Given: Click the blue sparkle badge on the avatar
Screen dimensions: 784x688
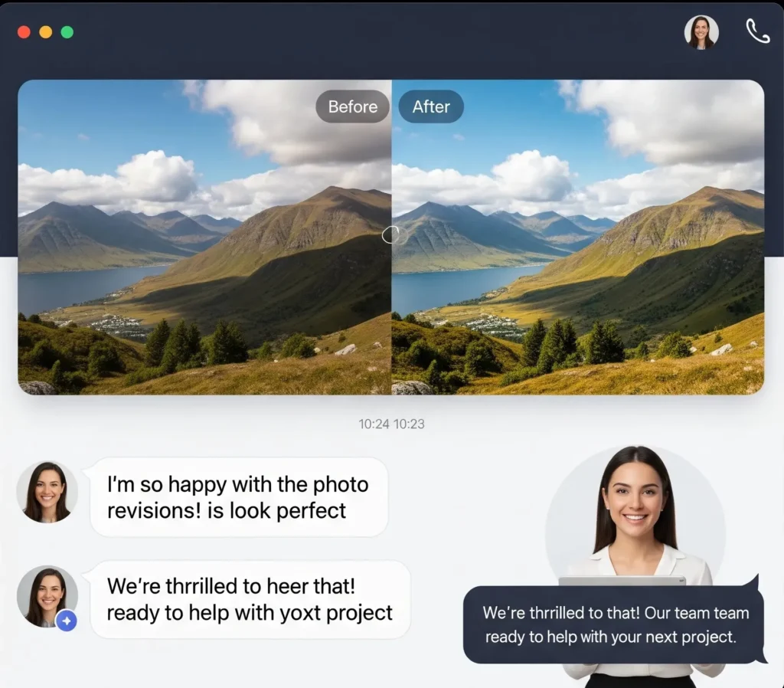Looking at the screenshot, I should pos(67,621).
